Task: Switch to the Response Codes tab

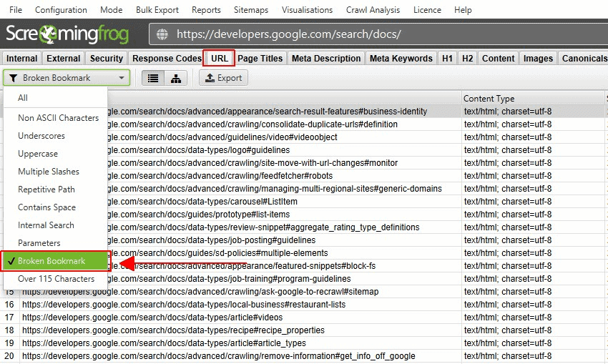Action: [166, 59]
